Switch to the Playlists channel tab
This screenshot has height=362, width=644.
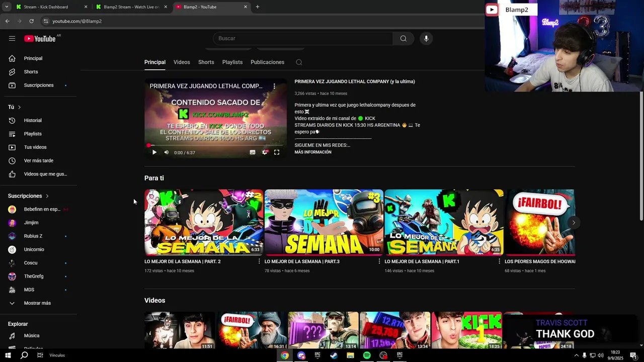232,62
